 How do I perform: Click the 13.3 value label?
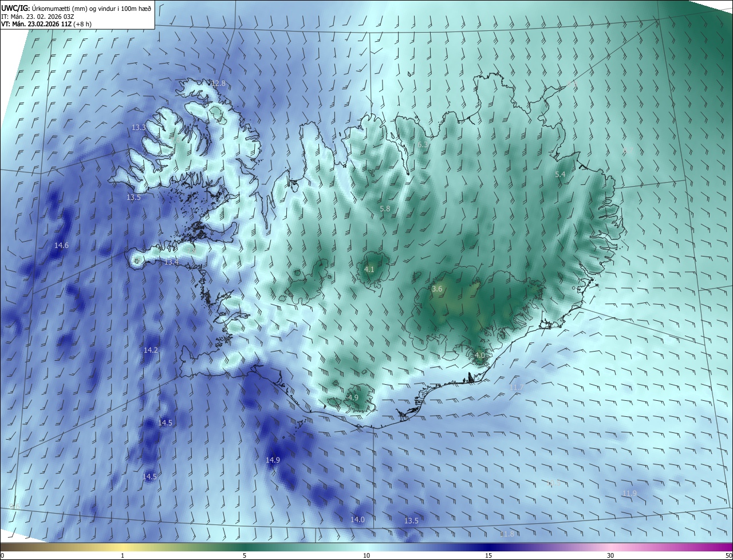(x=139, y=127)
